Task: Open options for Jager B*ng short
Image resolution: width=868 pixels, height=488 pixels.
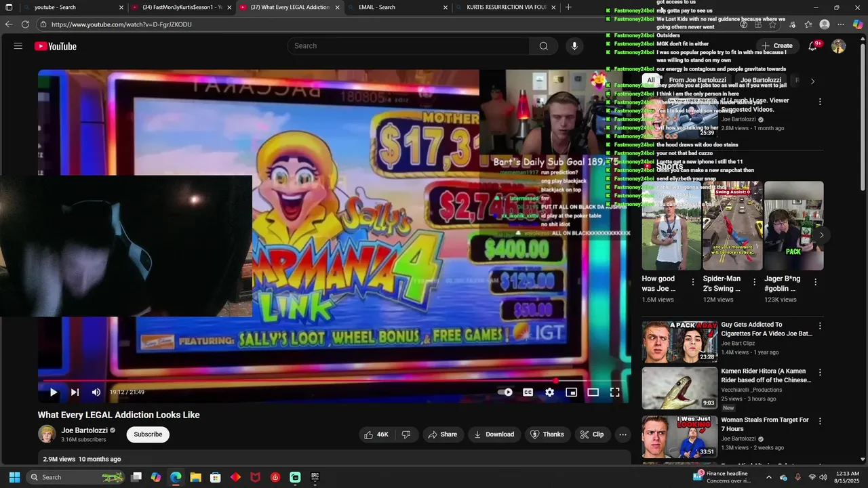Action: click(x=815, y=282)
